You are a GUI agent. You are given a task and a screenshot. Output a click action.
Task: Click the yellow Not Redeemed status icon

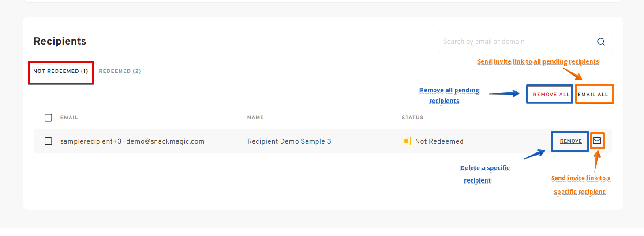click(406, 141)
